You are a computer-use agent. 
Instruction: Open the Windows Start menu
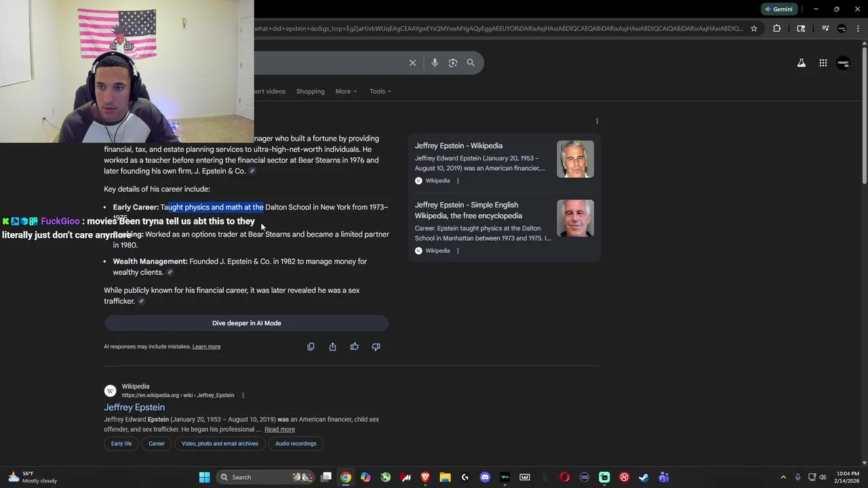(204, 477)
